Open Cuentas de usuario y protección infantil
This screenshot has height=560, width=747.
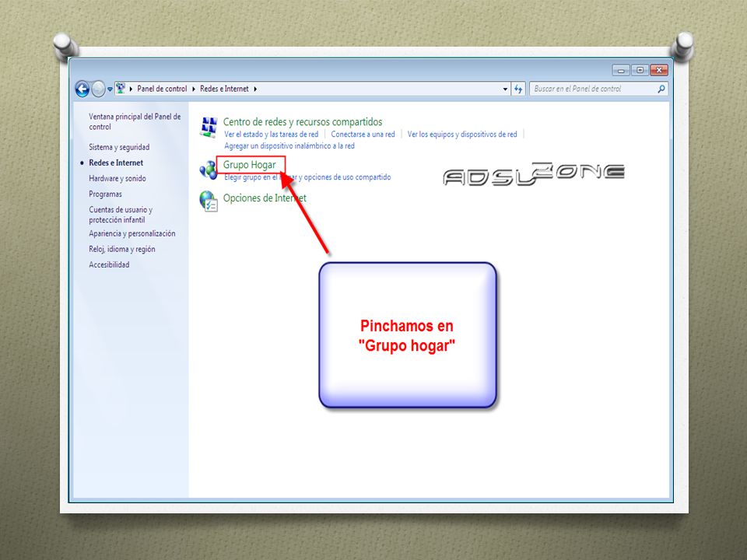pos(121,215)
